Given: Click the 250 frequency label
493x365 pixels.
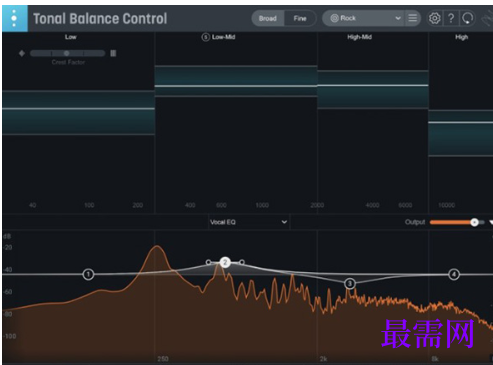Looking at the screenshot, I should click(163, 359).
